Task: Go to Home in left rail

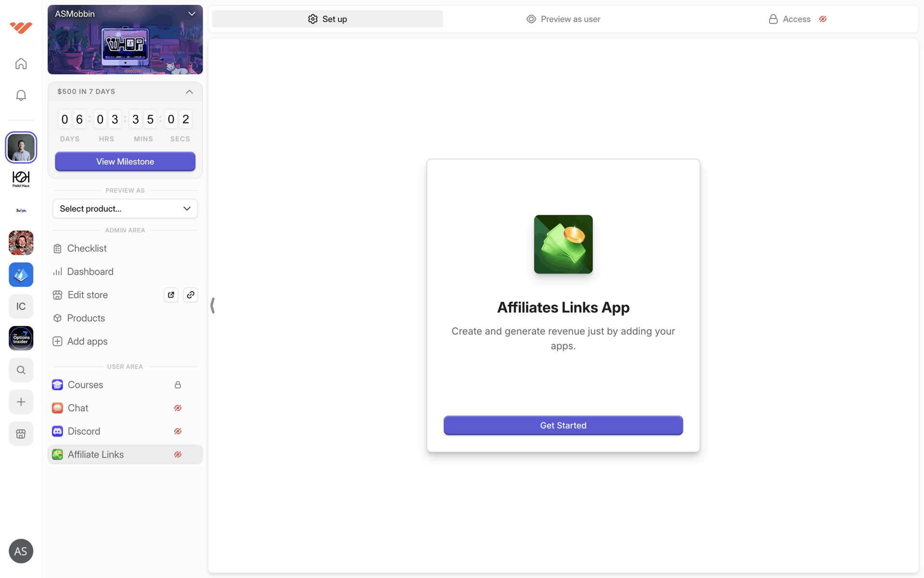Action: pyautogui.click(x=21, y=64)
